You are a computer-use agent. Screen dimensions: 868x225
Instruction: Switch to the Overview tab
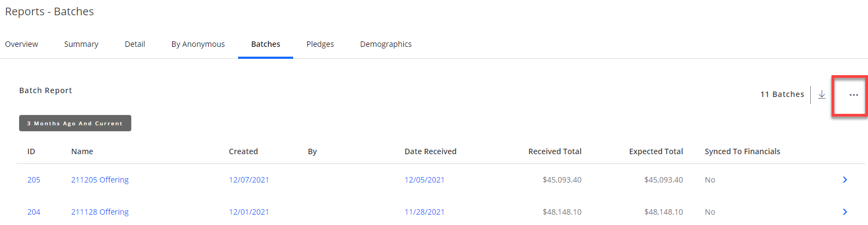(x=22, y=44)
